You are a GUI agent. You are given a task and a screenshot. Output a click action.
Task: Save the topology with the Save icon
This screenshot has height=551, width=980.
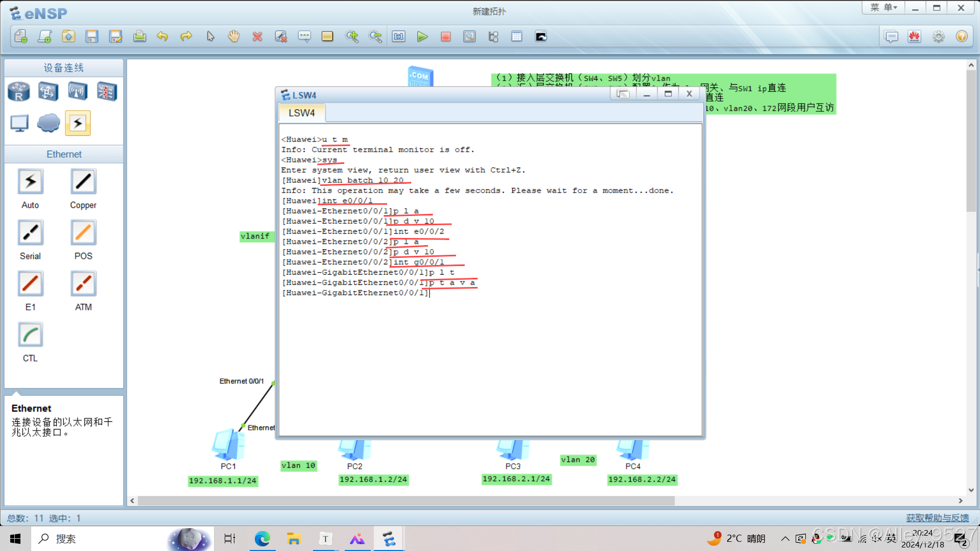coord(92,36)
